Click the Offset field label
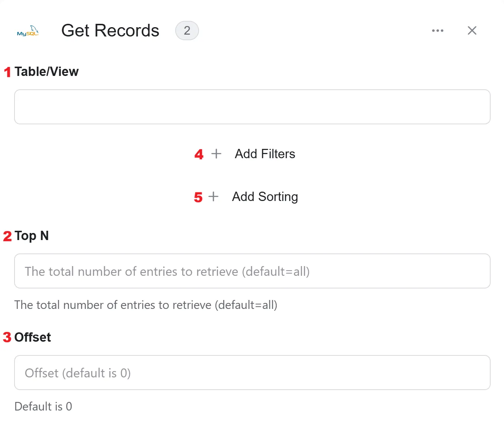The height and width of the screenshot is (428, 504). pyautogui.click(x=33, y=337)
